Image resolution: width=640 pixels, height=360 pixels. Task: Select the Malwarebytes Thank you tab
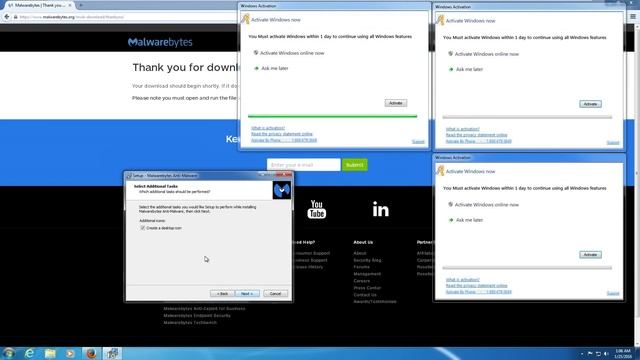(39, 5)
